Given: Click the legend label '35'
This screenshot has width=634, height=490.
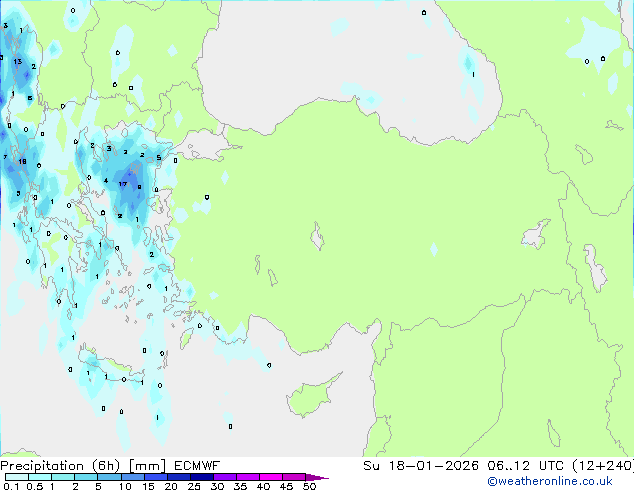Looking at the screenshot, I should (x=240, y=486).
